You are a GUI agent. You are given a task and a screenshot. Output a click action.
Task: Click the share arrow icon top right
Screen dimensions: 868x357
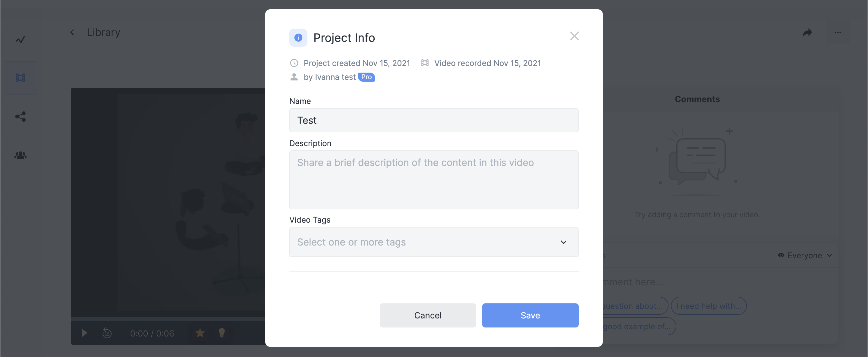[807, 33]
